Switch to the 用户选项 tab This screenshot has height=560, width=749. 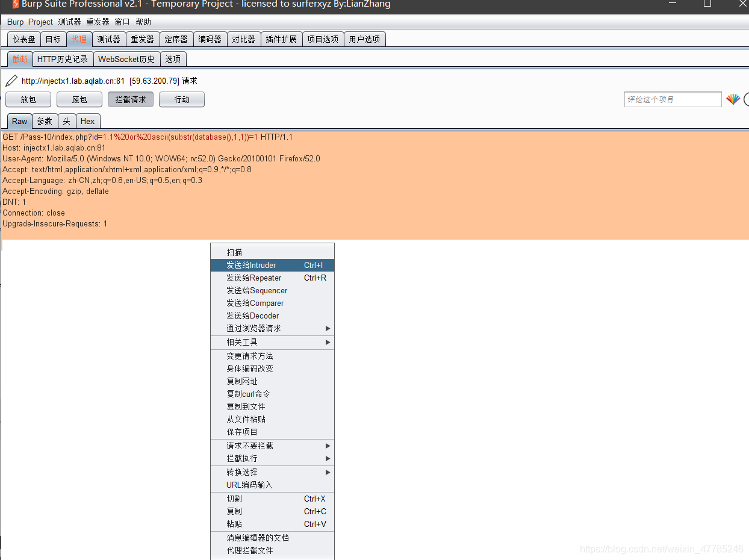coord(364,39)
